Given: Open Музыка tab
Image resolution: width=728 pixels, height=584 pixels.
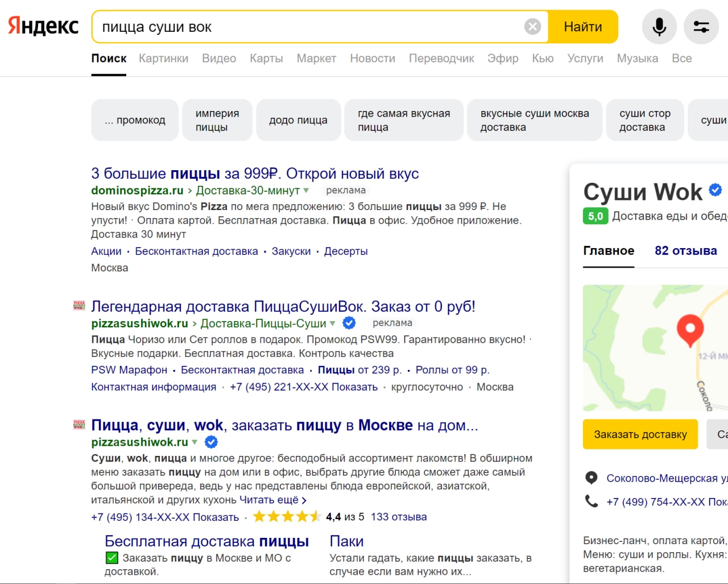Looking at the screenshot, I should (x=638, y=58).
